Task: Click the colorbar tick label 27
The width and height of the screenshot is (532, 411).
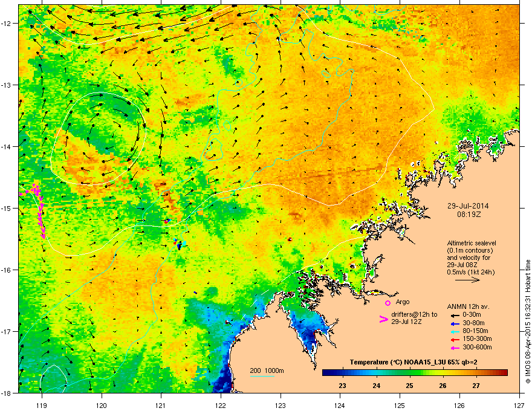Action: 476,386
